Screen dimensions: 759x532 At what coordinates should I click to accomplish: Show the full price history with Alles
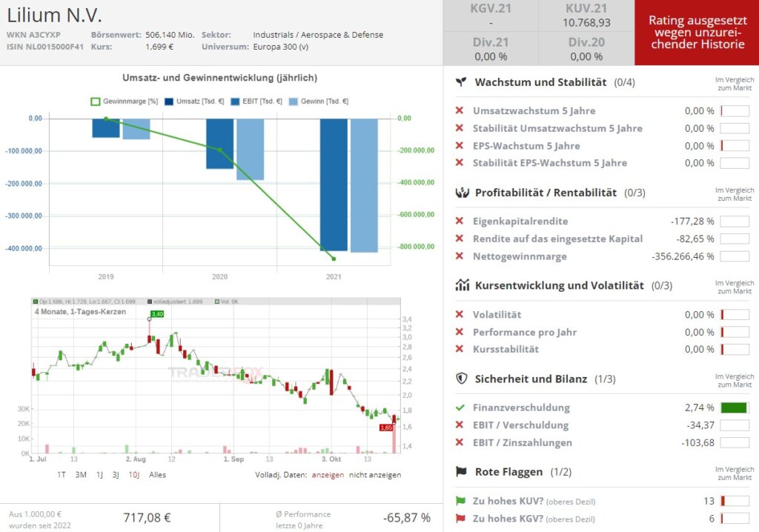click(157, 475)
